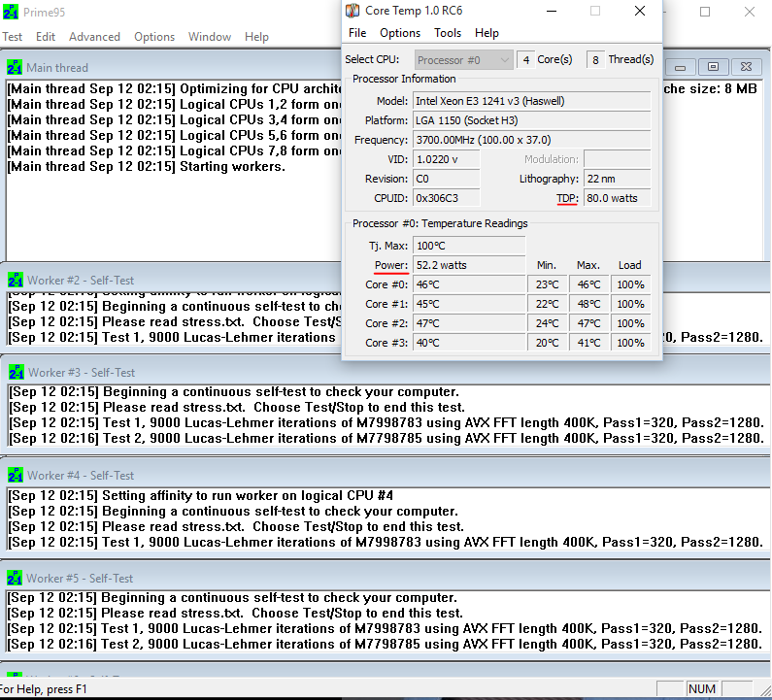
Task: Close the Core Temp window
Action: (x=640, y=11)
